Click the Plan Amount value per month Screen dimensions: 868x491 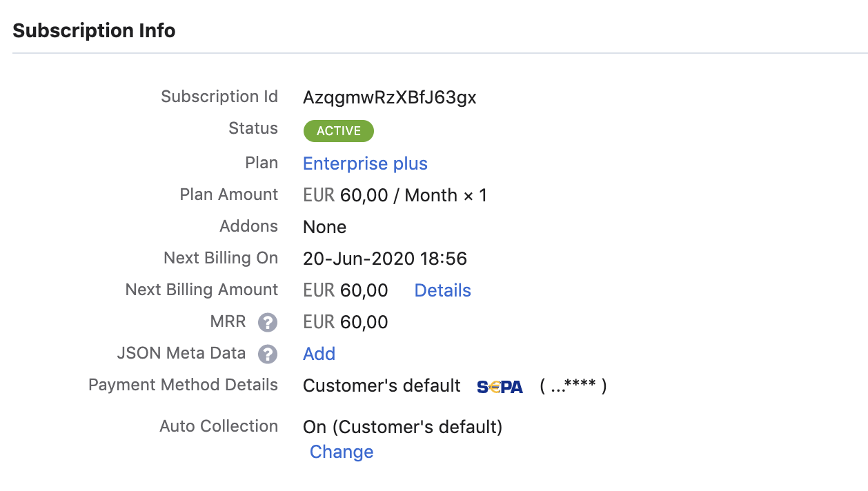pos(395,195)
